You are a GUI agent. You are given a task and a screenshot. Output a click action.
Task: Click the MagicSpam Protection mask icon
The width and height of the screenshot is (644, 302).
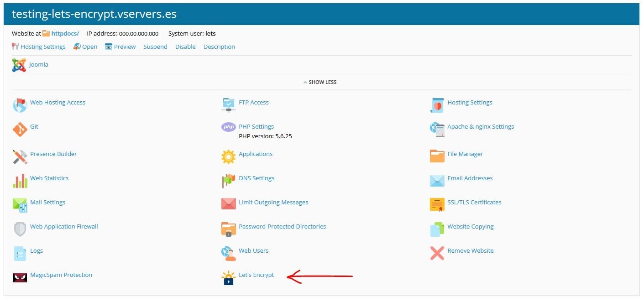(x=20, y=277)
